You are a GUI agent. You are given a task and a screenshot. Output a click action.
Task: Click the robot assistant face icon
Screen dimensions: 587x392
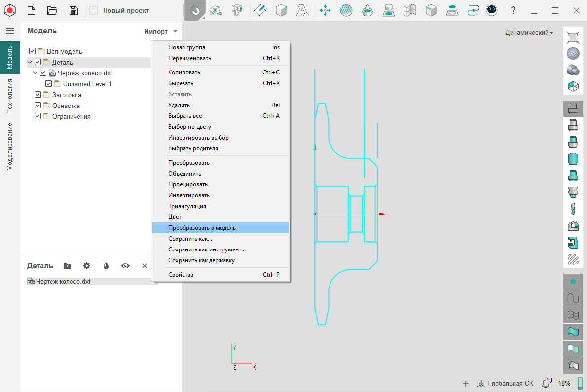click(491, 10)
